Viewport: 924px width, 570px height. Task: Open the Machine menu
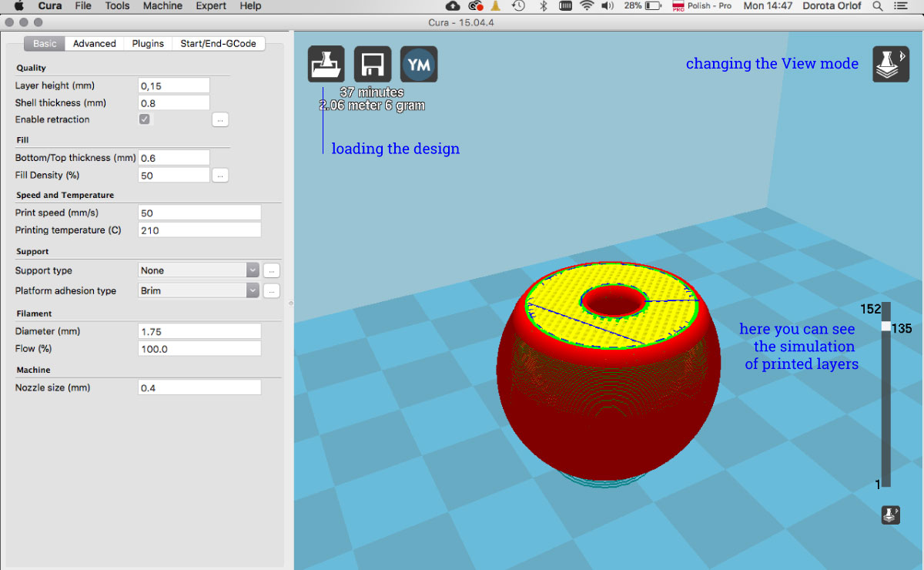pyautogui.click(x=162, y=6)
